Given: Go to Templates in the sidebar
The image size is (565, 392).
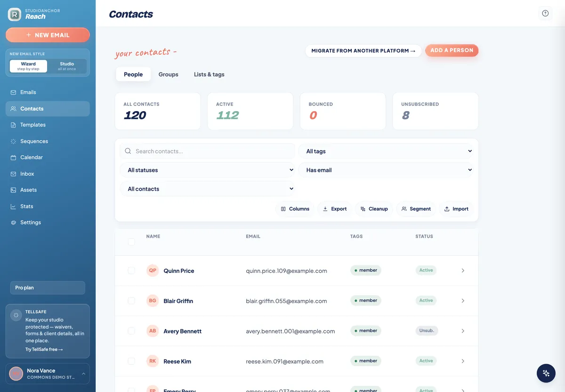Looking at the screenshot, I should (48, 125).
